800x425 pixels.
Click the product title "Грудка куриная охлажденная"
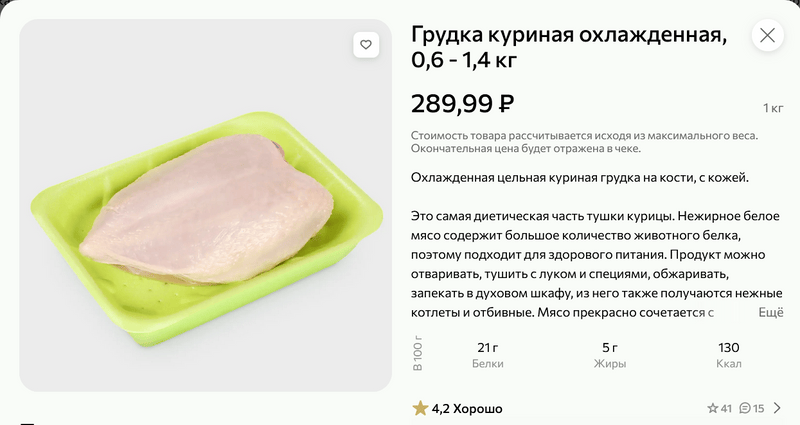(x=568, y=36)
